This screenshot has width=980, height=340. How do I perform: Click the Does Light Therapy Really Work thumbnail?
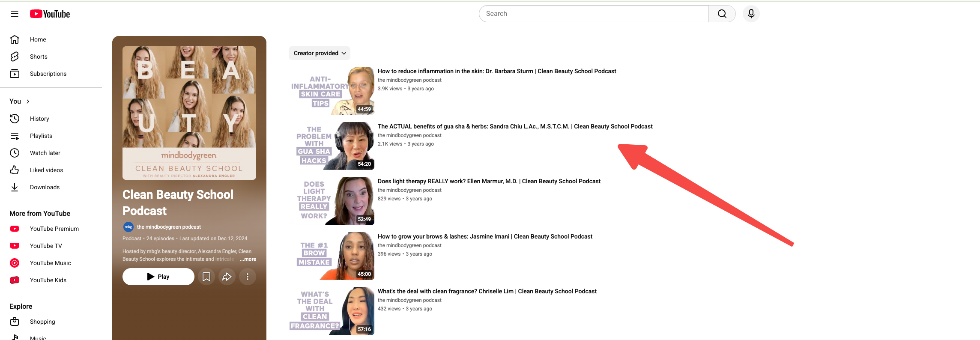pyautogui.click(x=332, y=201)
